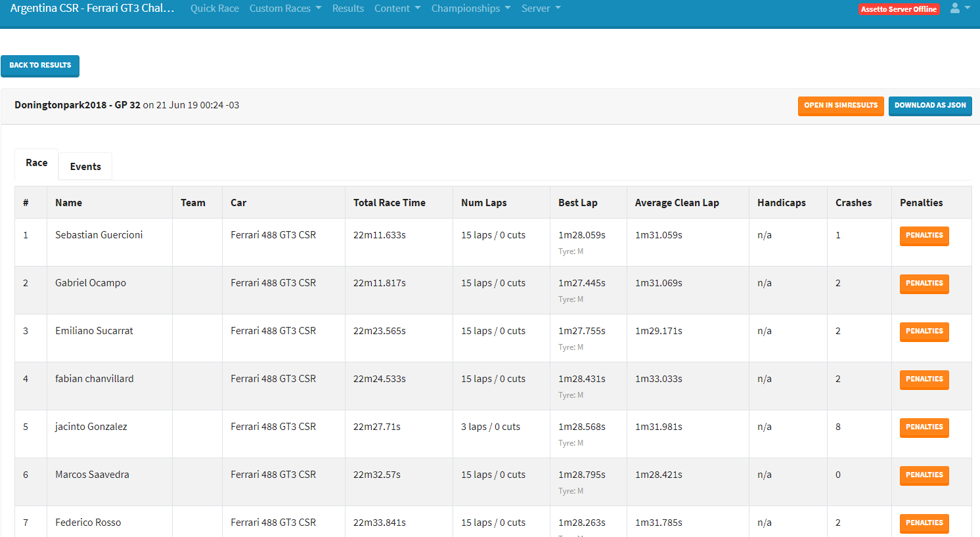Select driver name Gabriel Ocampo
Viewport: 980px width, 537px height.
click(91, 283)
